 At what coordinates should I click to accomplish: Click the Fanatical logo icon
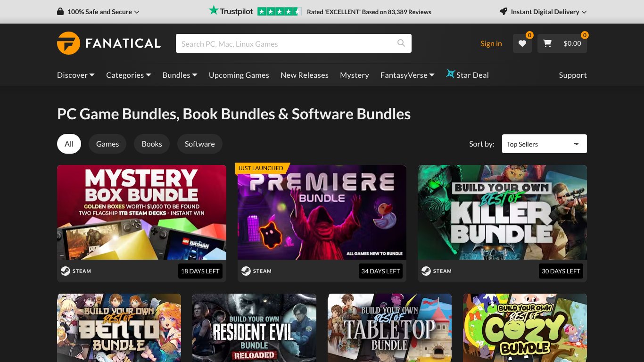coord(68,43)
